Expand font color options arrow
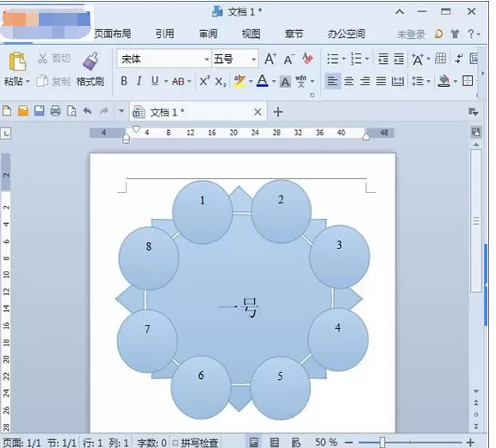Screen dimensions: 496x448 [274, 82]
